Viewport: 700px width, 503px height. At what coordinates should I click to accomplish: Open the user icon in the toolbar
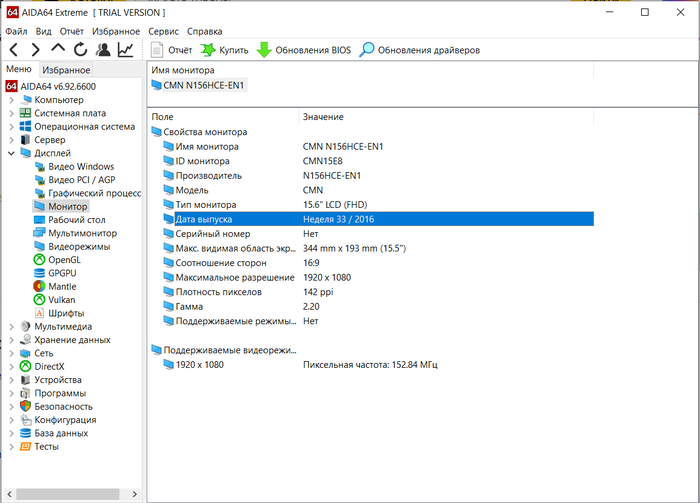[x=103, y=50]
